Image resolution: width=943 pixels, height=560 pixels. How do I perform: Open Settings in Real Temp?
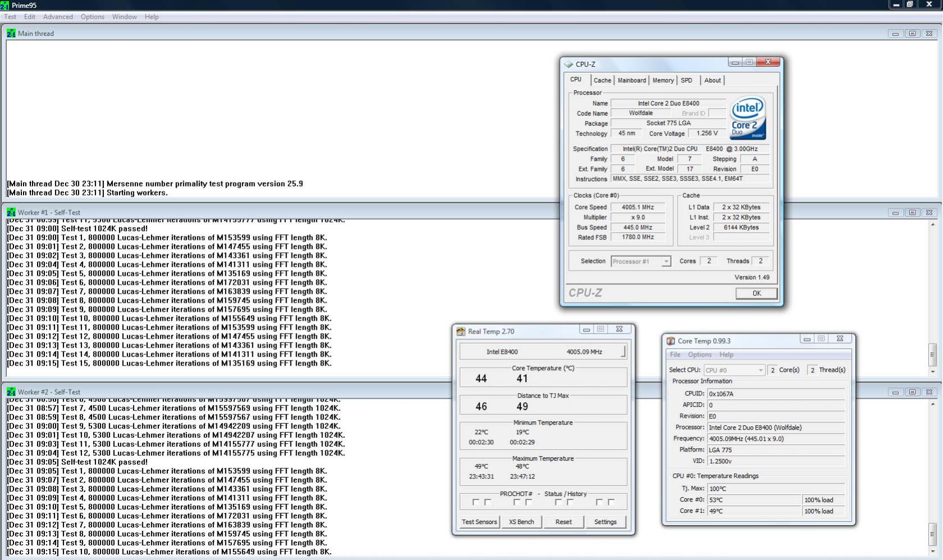tap(605, 522)
